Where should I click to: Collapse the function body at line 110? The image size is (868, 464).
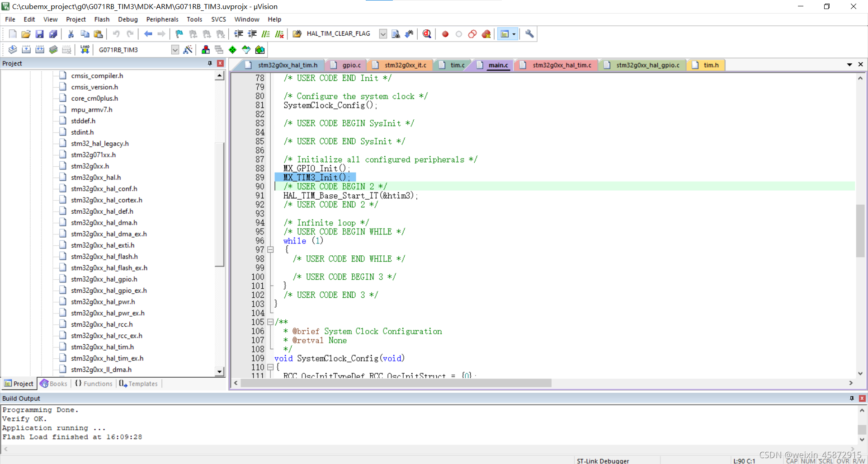(x=270, y=367)
